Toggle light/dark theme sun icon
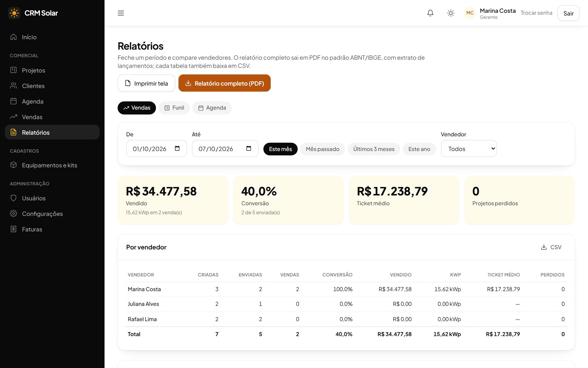The image size is (588, 368). click(451, 13)
